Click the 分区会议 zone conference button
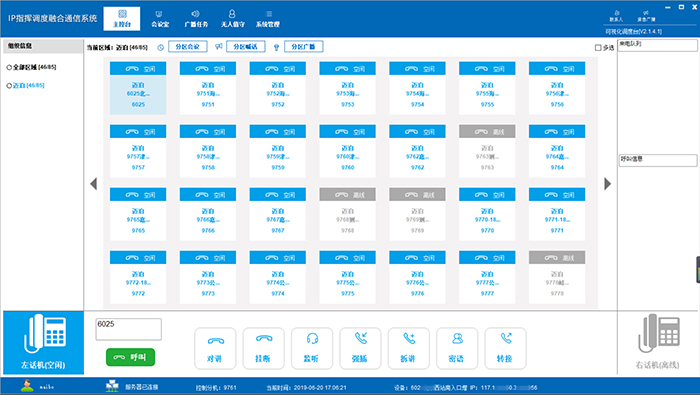 click(x=188, y=46)
